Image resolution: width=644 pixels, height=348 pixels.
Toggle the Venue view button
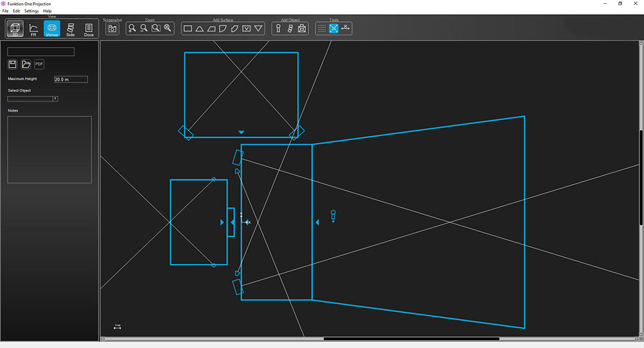tap(52, 29)
